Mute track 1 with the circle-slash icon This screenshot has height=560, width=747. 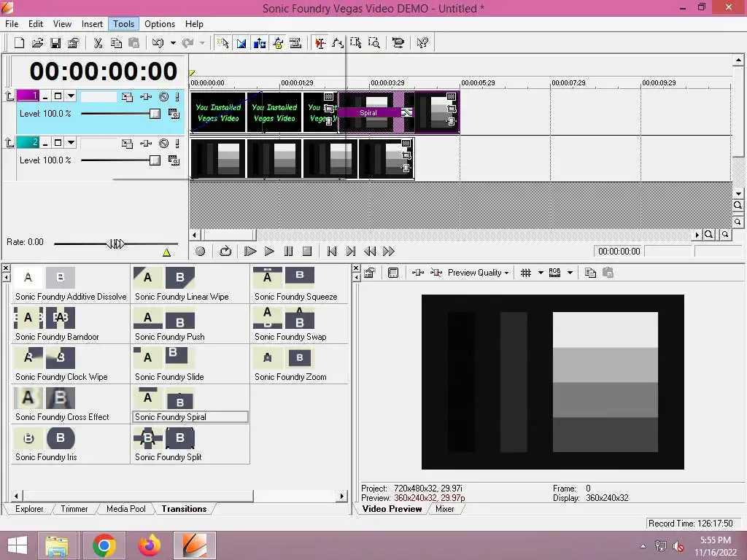164,97
